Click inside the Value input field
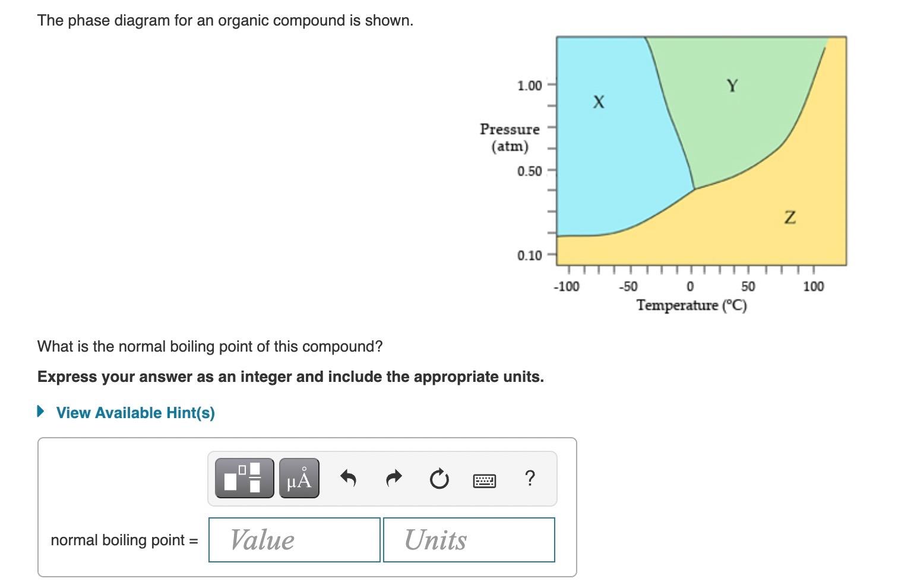 293,540
